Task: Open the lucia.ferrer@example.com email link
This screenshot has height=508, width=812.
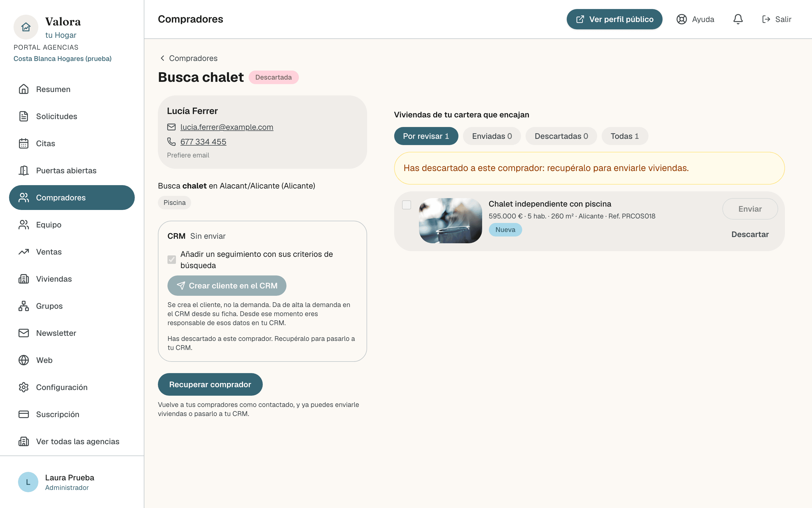Action: (x=227, y=127)
